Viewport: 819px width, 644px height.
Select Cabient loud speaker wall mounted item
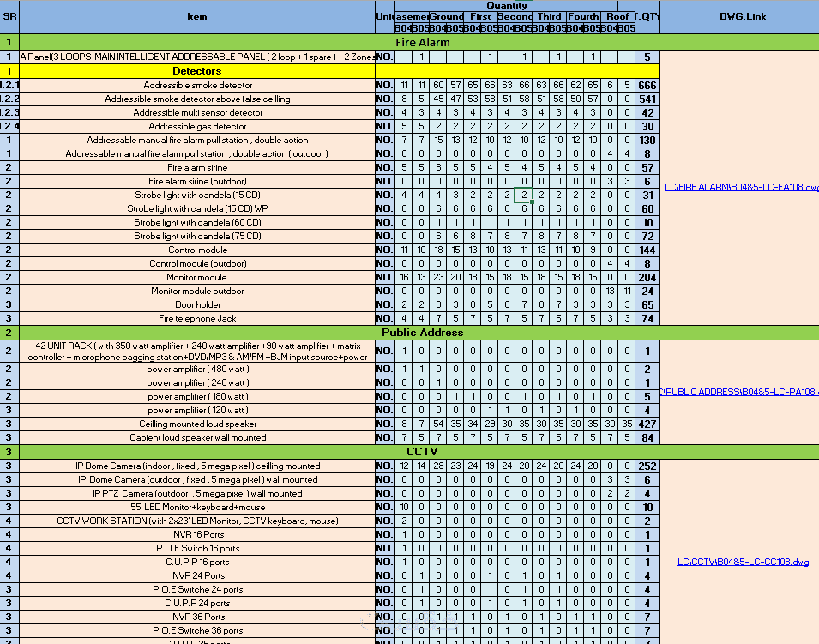(x=197, y=437)
